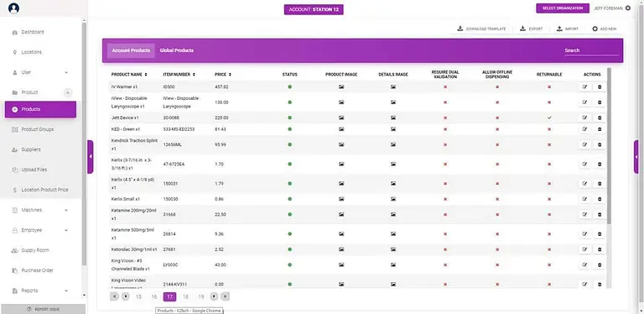Sort by Product Name column

[129, 75]
